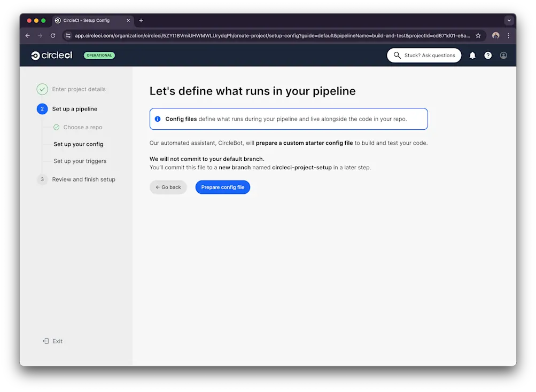Click the text 'Config files' in the banner

point(181,119)
